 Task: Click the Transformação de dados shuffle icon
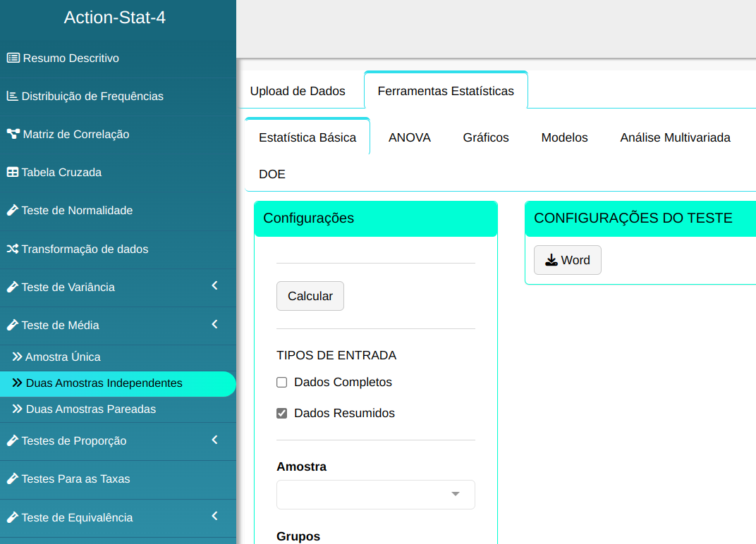12,249
